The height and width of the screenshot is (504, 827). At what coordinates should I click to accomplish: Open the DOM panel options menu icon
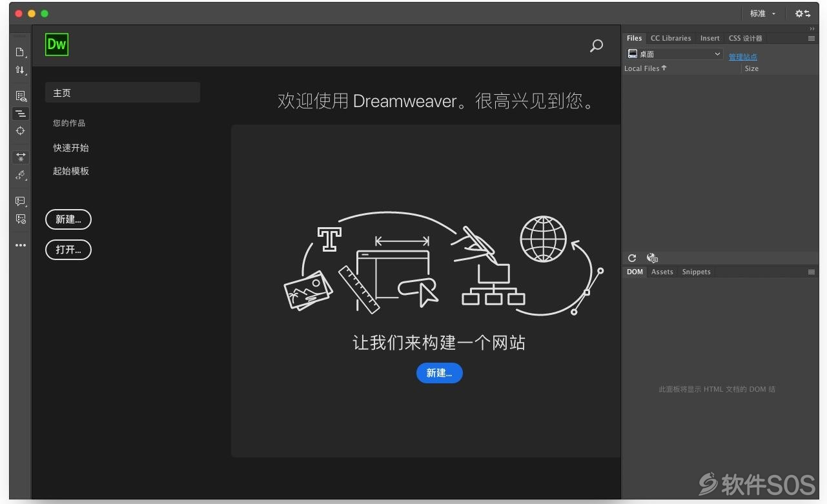click(x=812, y=272)
